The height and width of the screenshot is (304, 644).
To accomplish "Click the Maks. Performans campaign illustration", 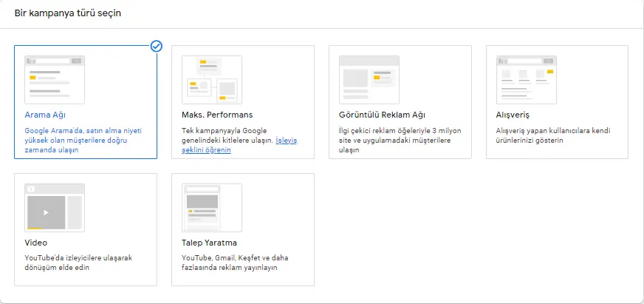I will pos(212,80).
